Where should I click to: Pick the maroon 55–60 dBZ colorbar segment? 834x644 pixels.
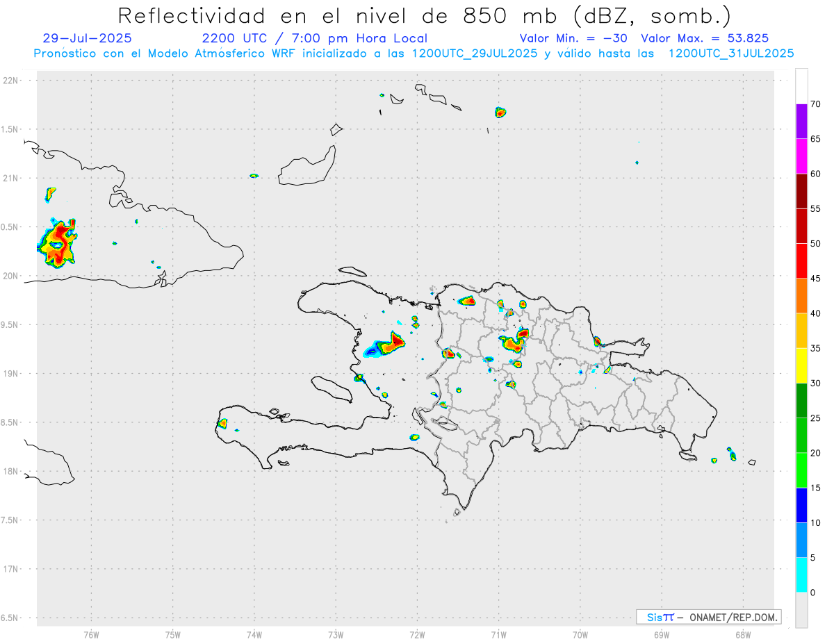pos(801,191)
